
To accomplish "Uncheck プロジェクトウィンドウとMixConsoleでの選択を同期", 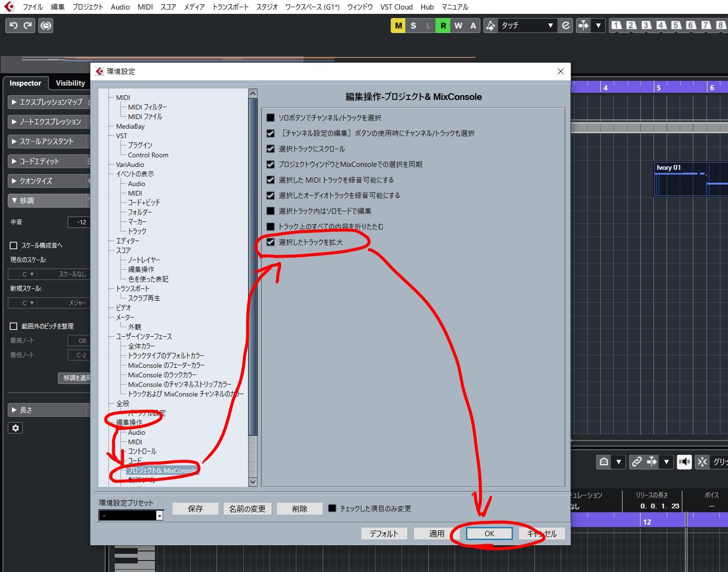I will click(x=271, y=165).
